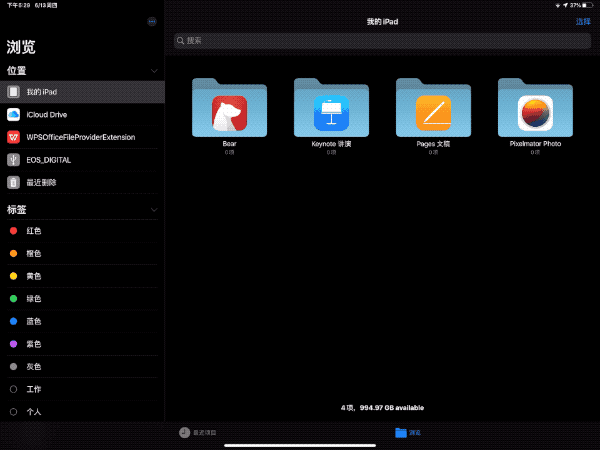Open the EOS_DIGITAL USB drive

tap(48, 160)
